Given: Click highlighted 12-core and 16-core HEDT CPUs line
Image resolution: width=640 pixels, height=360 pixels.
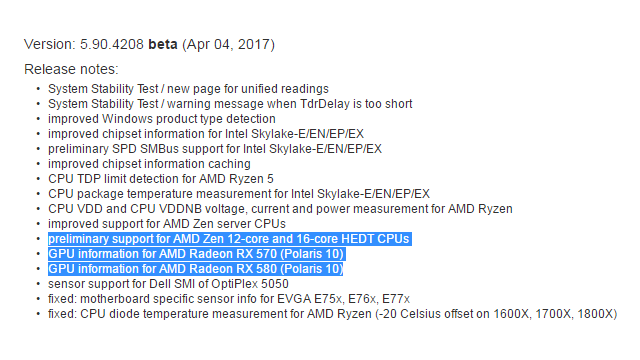Looking at the screenshot, I should click(x=230, y=239).
